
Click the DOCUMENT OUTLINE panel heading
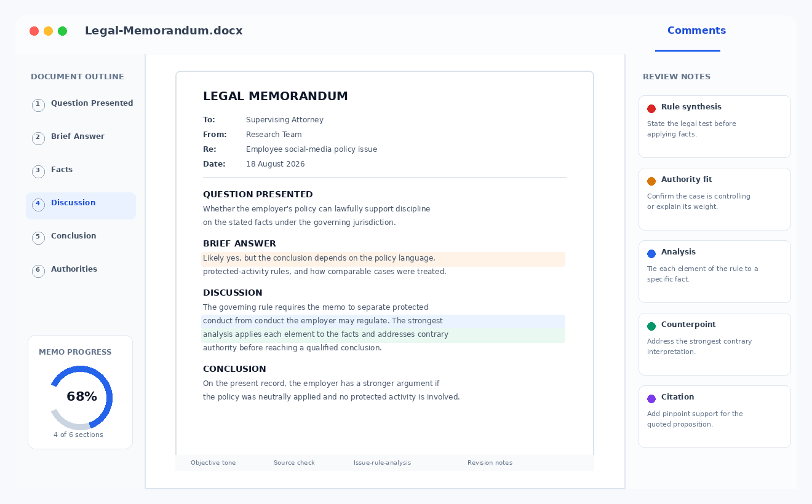(78, 77)
